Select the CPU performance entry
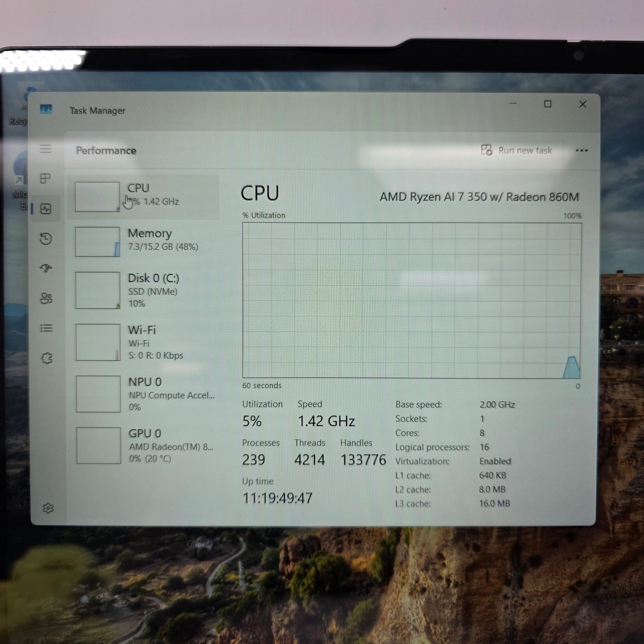Viewport: 644px width, 644px height. [x=144, y=197]
